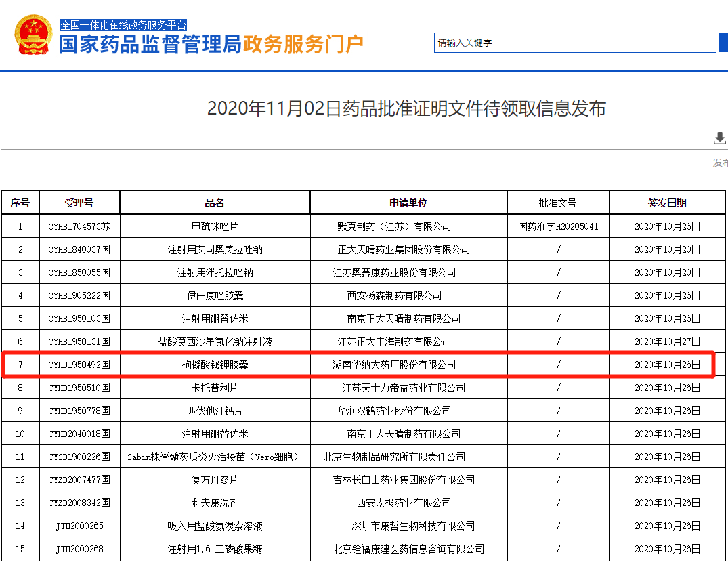
Task: Select applicant 江苏正大丰海制药有限公司
Action: click(394, 341)
